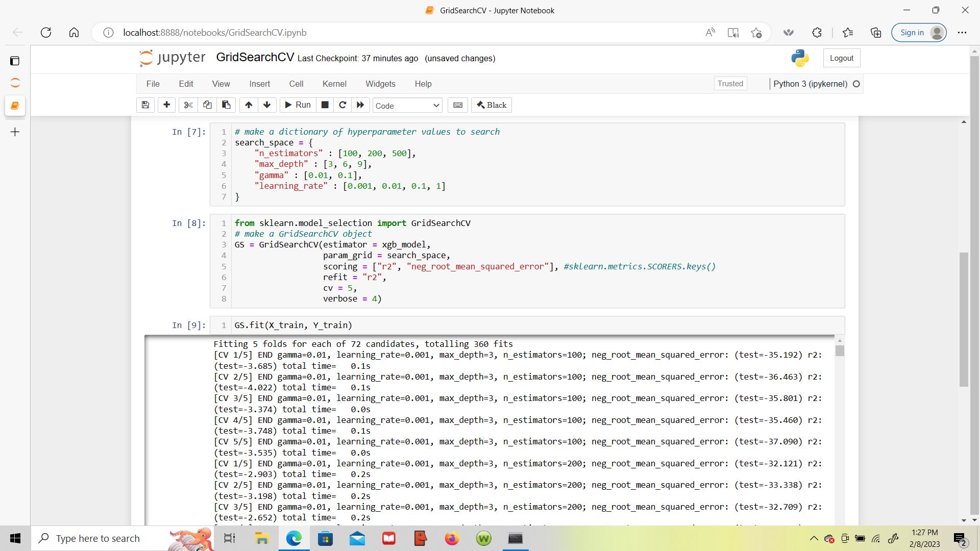Open the Kernel menu
The width and height of the screenshot is (980, 551).
(x=334, y=84)
